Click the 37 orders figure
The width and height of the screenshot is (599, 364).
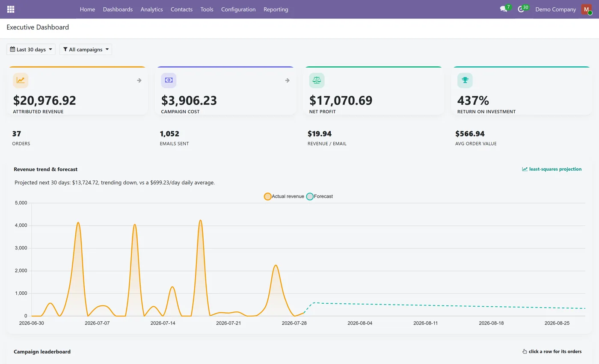pos(17,134)
